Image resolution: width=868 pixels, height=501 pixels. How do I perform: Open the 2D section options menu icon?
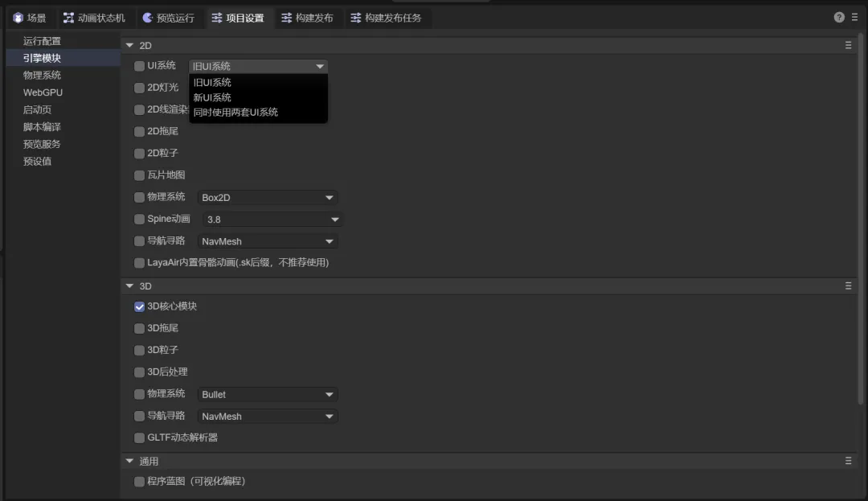tap(848, 45)
